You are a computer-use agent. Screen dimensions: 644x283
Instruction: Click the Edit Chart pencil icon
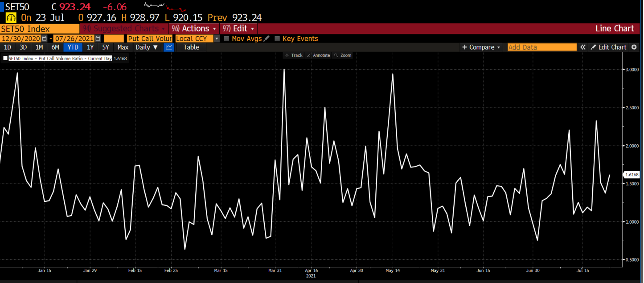tap(594, 47)
